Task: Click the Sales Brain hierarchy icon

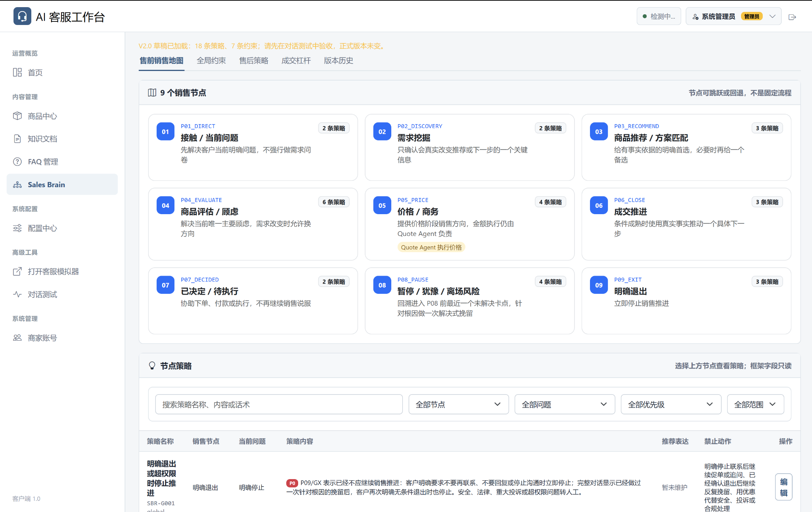Action: pyautogui.click(x=17, y=184)
